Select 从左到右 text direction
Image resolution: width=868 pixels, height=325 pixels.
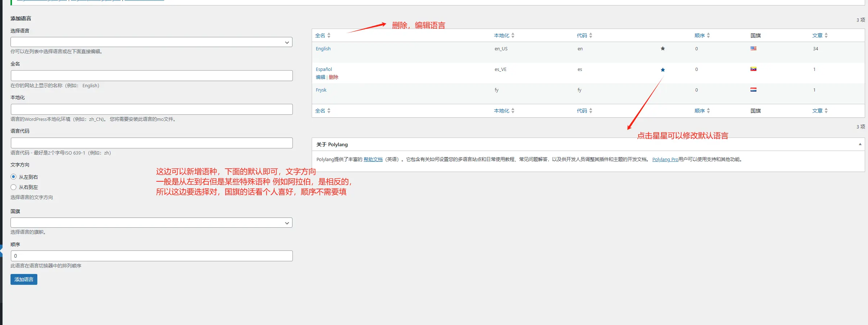[13, 177]
